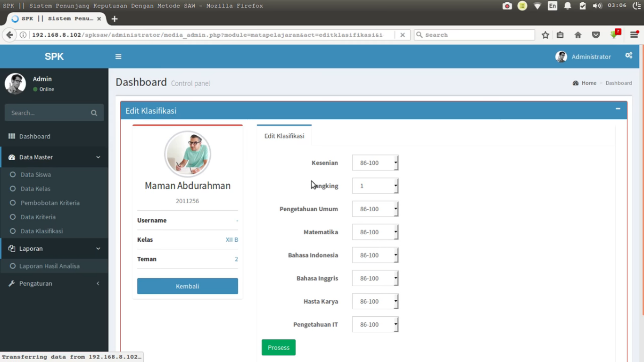Open the settings gears icon in header
This screenshot has width=644, height=362.
[x=628, y=56]
